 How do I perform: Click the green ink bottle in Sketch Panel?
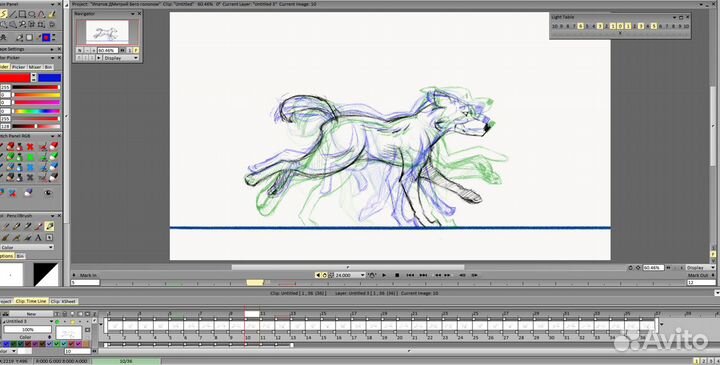(20, 157)
